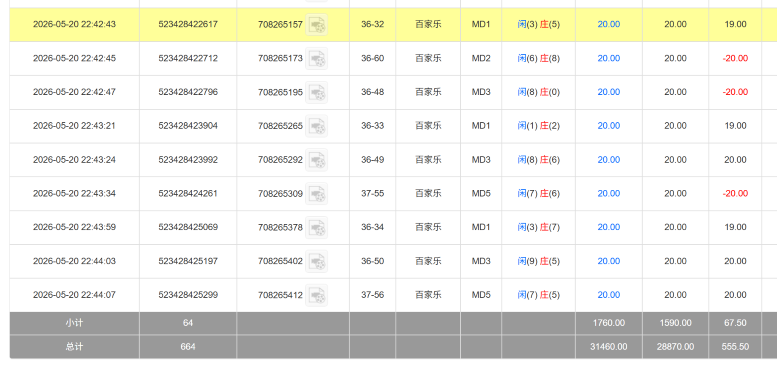Click timestamp 2026-05-20 22:43:59
The width and height of the screenshot is (777, 366).
[74, 227]
